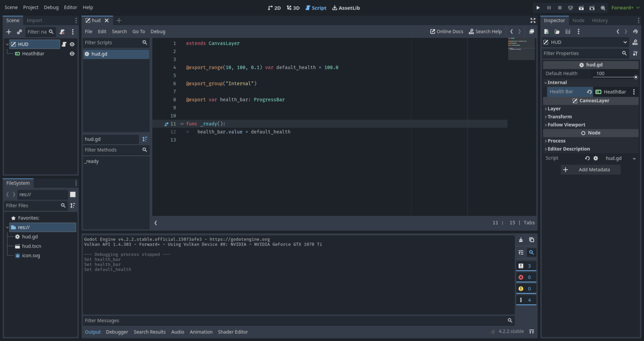
Task: Click the copy output icon
Action: pos(532,240)
